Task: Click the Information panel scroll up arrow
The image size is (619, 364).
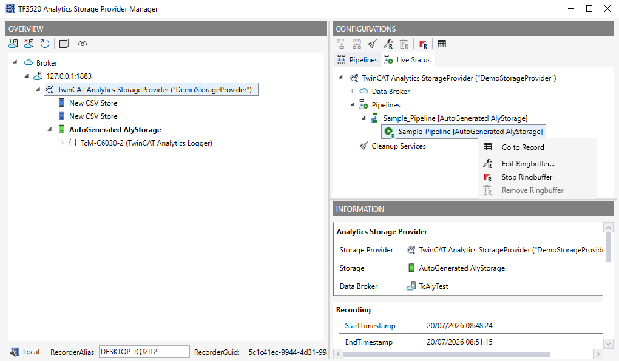Action: pos(608,227)
